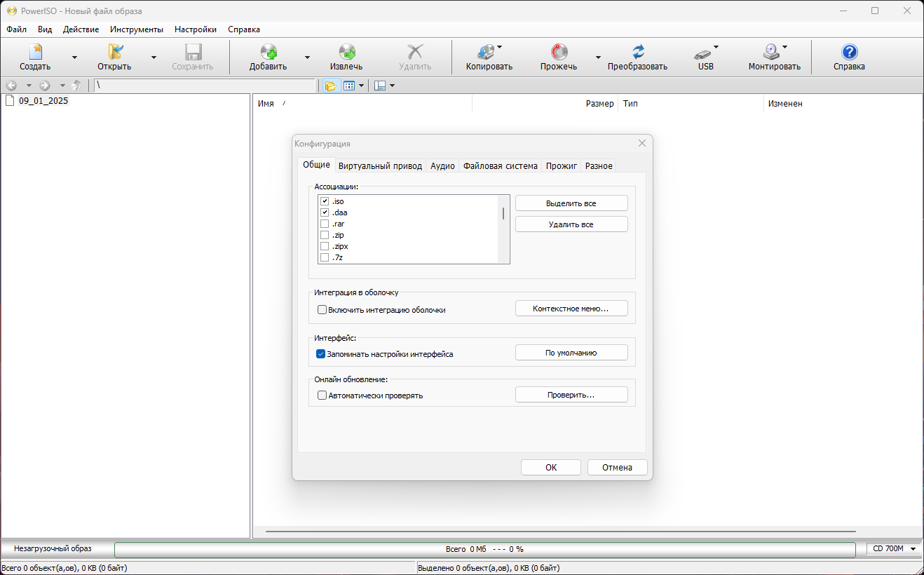
Task: Click the Копировать disc drive icon
Action: pos(485,52)
